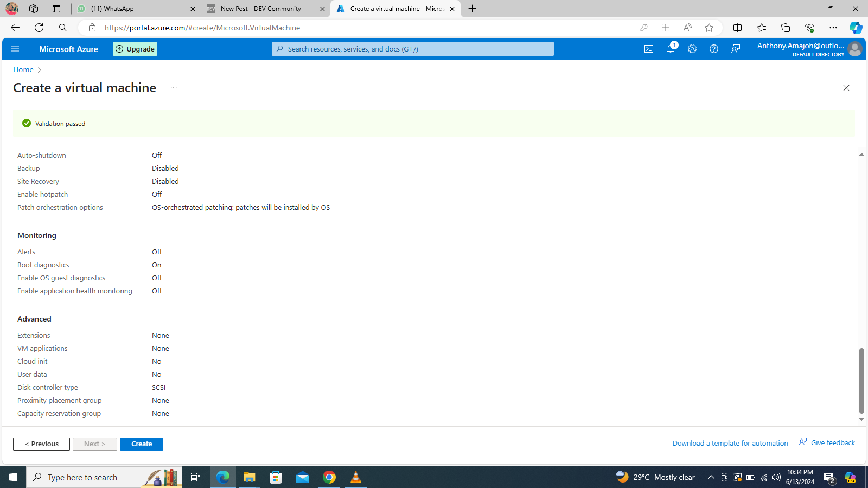Image resolution: width=868 pixels, height=488 pixels.
Task: Open Edge Settings and more menu
Action: [833, 28]
